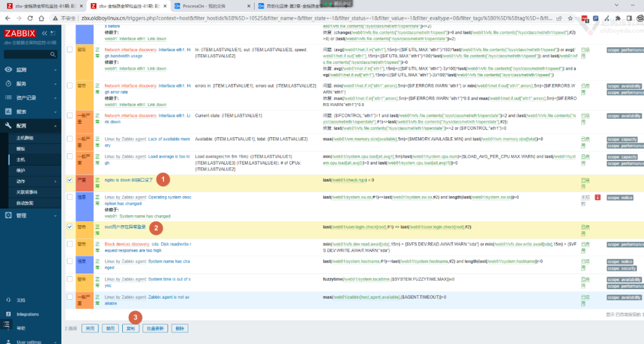Click the 禁用 button below the trigger list
Image resolution: width=644 pixels, height=344 pixels.
click(110, 328)
